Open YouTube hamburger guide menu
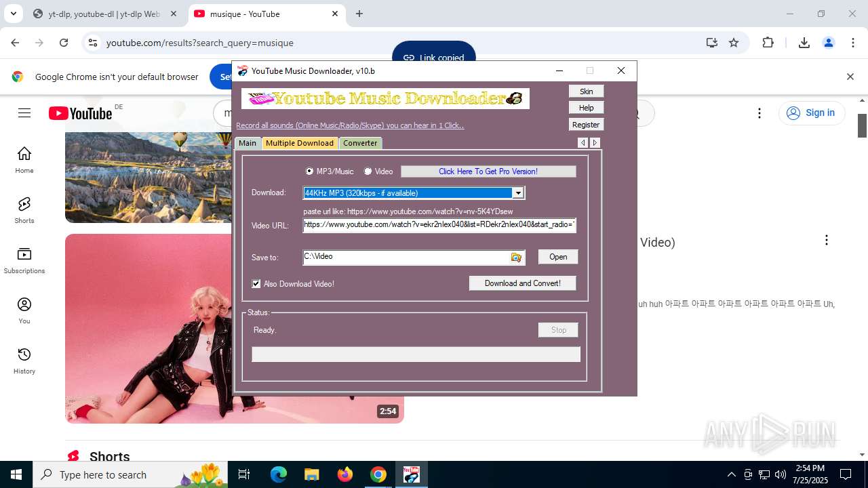This screenshot has width=868, height=488. tap(24, 113)
